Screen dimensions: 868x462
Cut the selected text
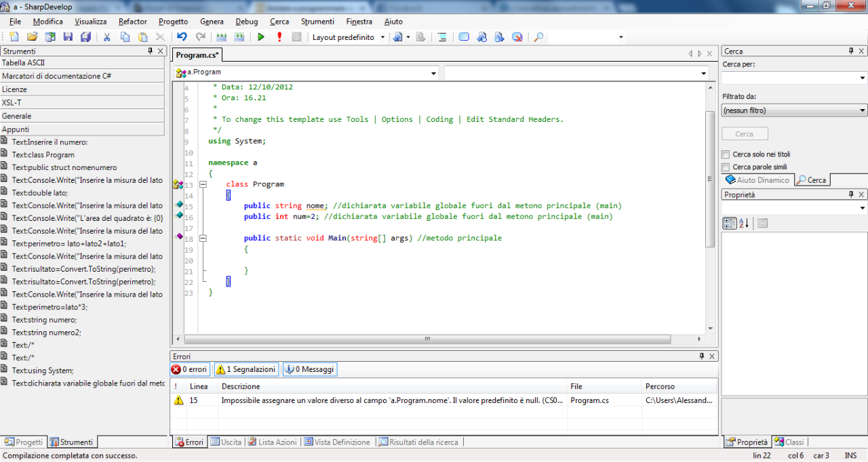[106, 37]
